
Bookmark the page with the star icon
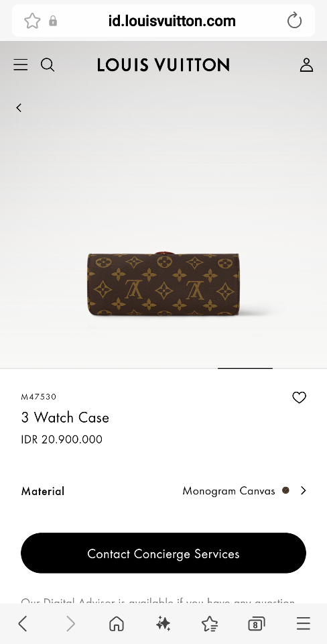32,21
